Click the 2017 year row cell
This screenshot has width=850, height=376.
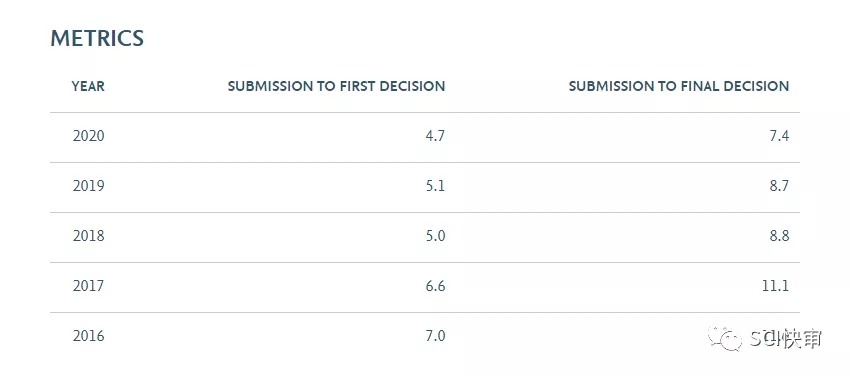click(88, 286)
